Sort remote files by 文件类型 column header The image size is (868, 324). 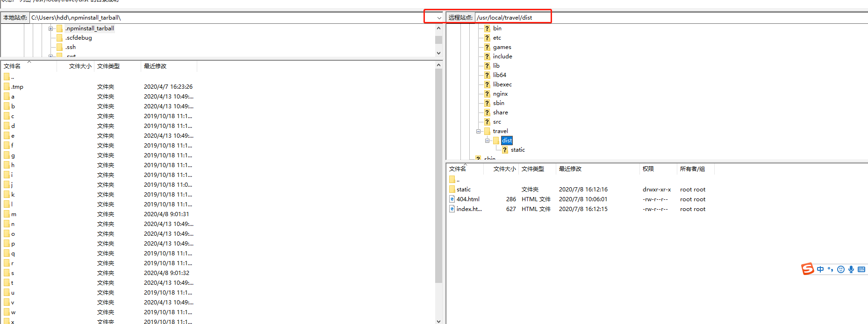pyautogui.click(x=537, y=169)
